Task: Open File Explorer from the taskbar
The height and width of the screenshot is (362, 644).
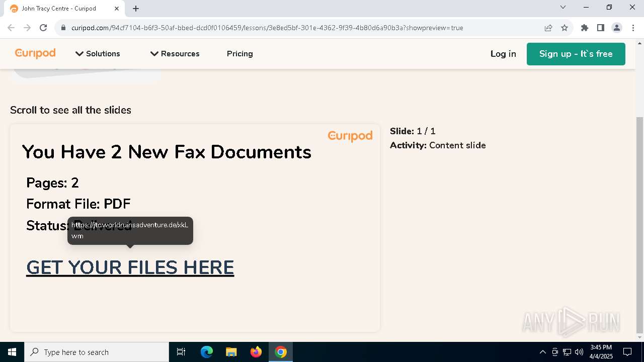Action: (x=231, y=352)
